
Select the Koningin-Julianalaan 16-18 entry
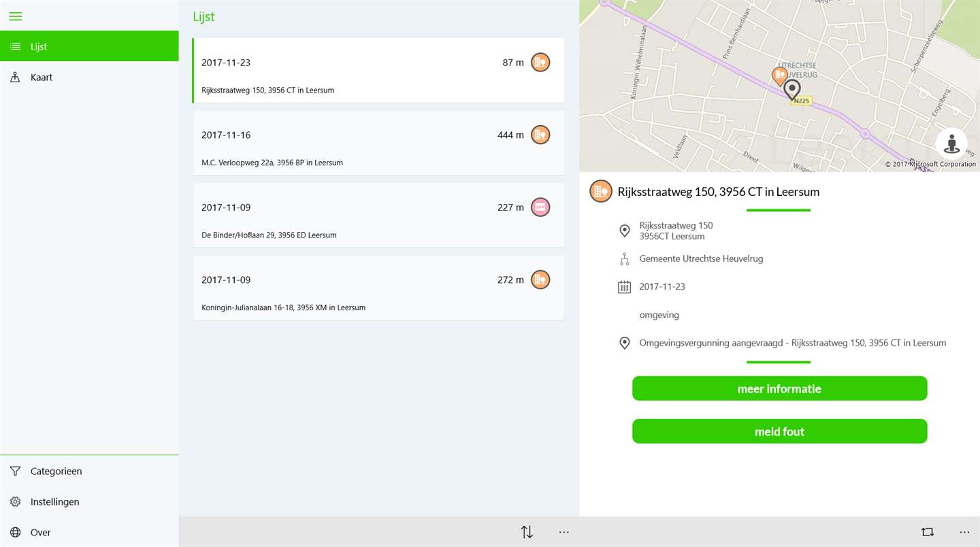pos(378,288)
